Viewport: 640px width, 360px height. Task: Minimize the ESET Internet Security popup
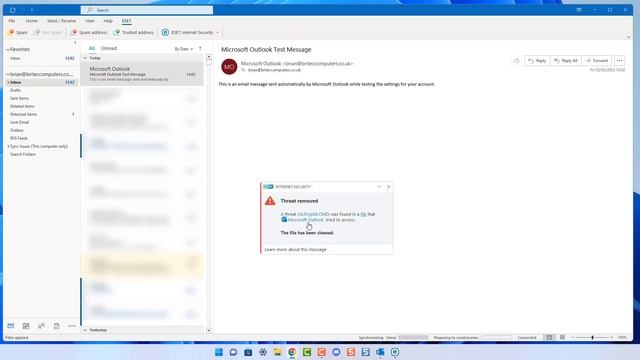(379, 187)
